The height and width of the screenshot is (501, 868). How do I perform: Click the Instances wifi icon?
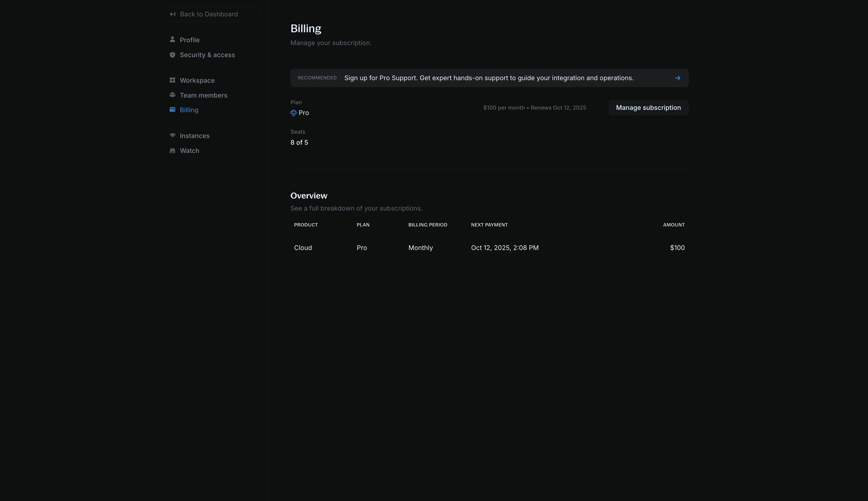click(172, 135)
